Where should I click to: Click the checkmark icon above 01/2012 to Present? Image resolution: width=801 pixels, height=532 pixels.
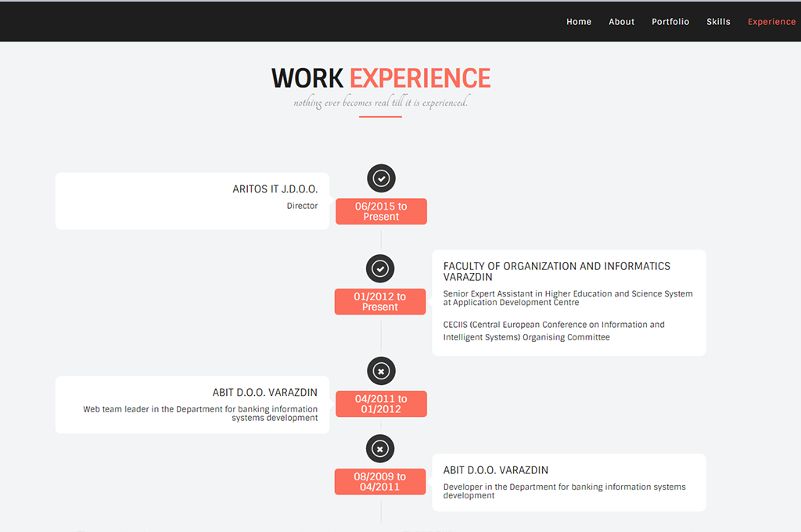pos(380,269)
